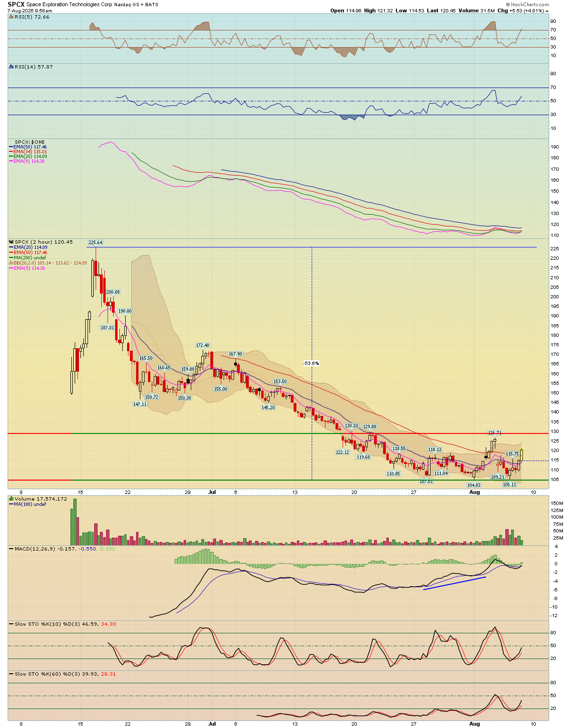Click the SPCX (2 hour) 120.45 legend label
Image resolution: width=571 pixels, height=728 pixels.
click(44, 242)
